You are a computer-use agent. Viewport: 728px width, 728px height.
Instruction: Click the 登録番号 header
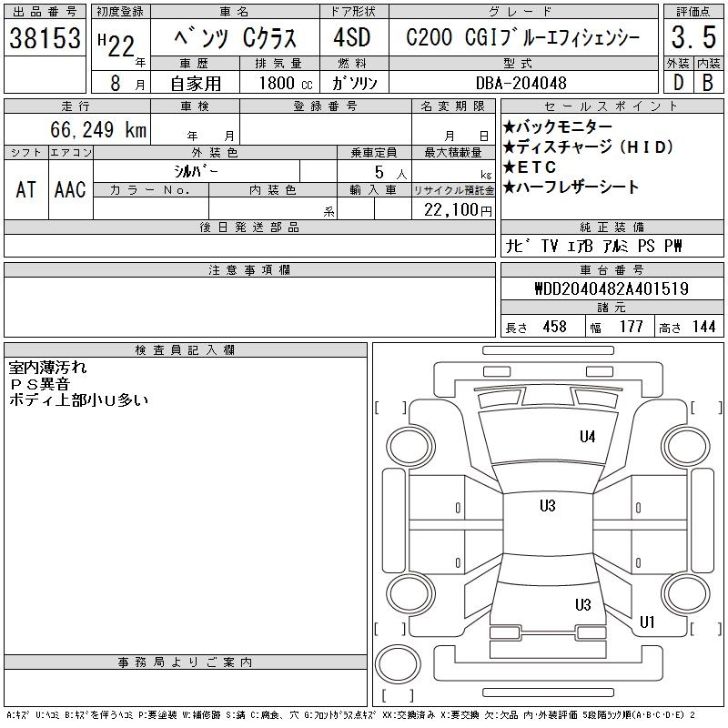pos(326,106)
